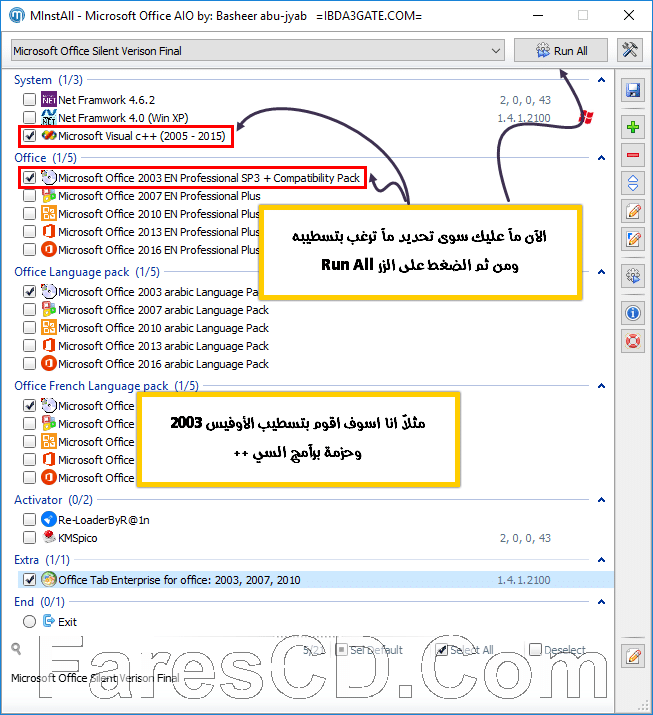
Task: Click the Set Default option
Action: point(369,650)
